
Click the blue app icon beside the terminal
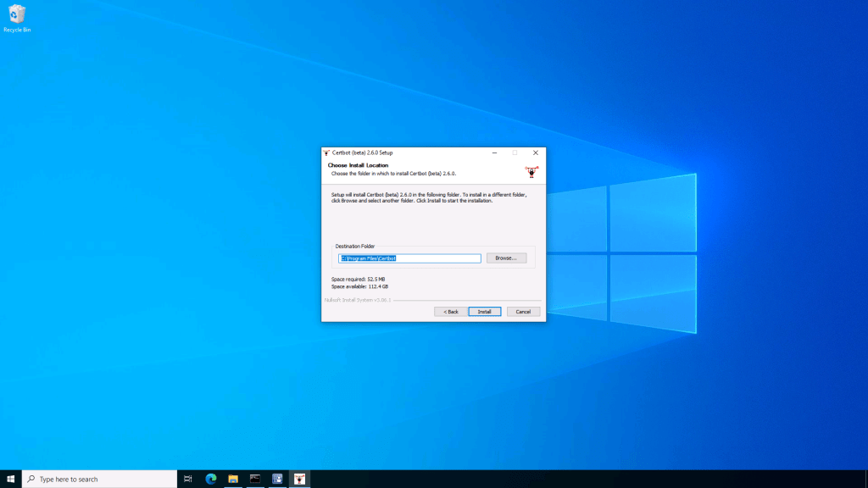point(277,479)
